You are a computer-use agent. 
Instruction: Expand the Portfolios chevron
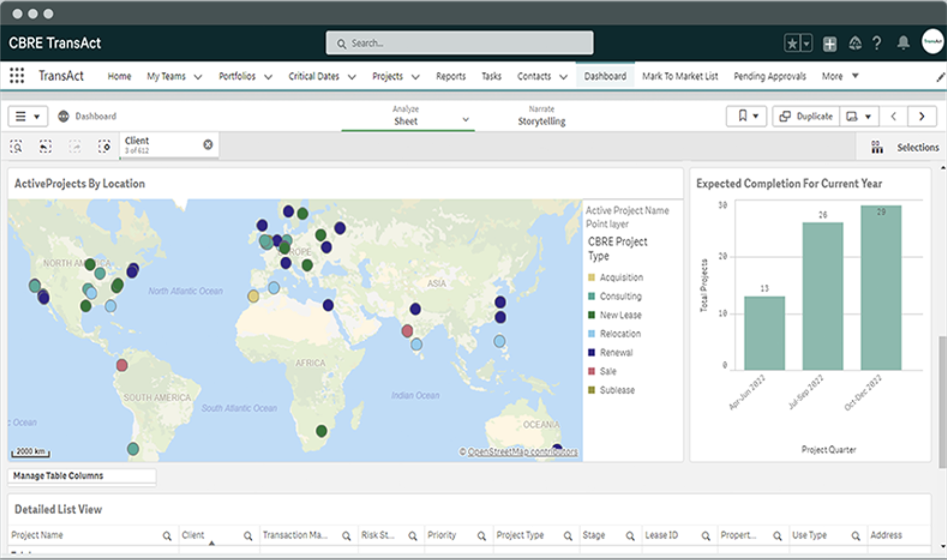coord(268,77)
